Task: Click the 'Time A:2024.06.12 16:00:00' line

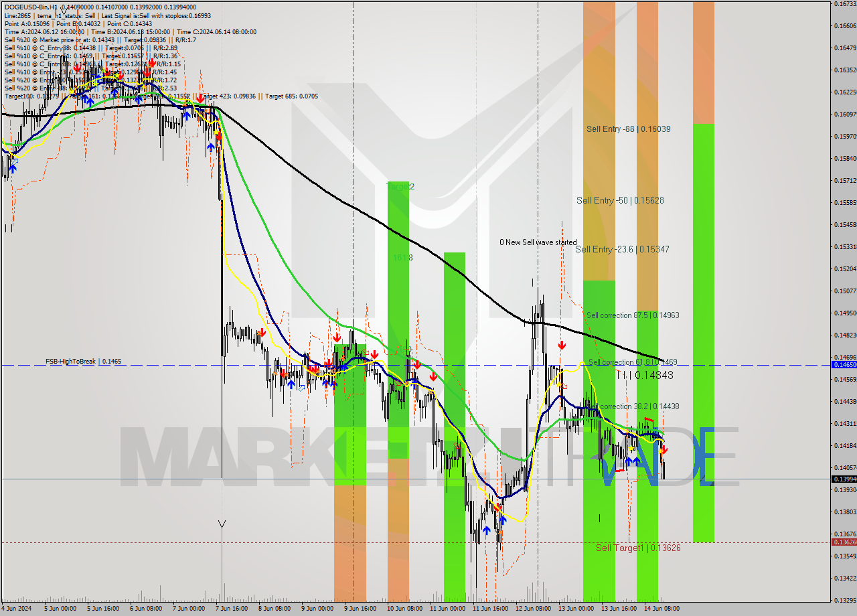Action: tap(44, 31)
